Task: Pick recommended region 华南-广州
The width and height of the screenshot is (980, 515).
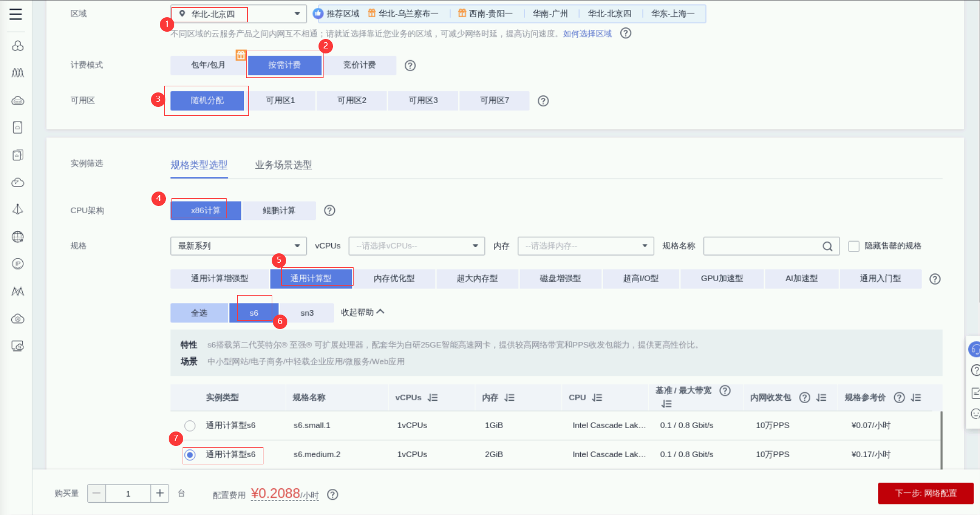Action: click(550, 14)
